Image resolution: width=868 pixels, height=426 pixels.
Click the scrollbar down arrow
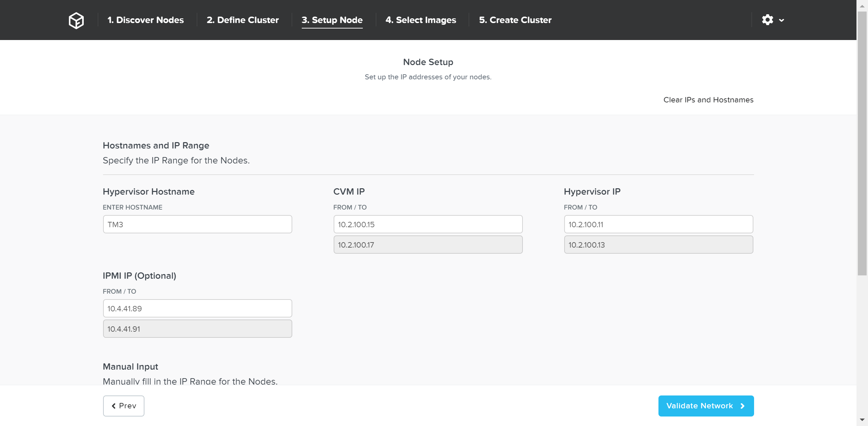[x=862, y=420]
